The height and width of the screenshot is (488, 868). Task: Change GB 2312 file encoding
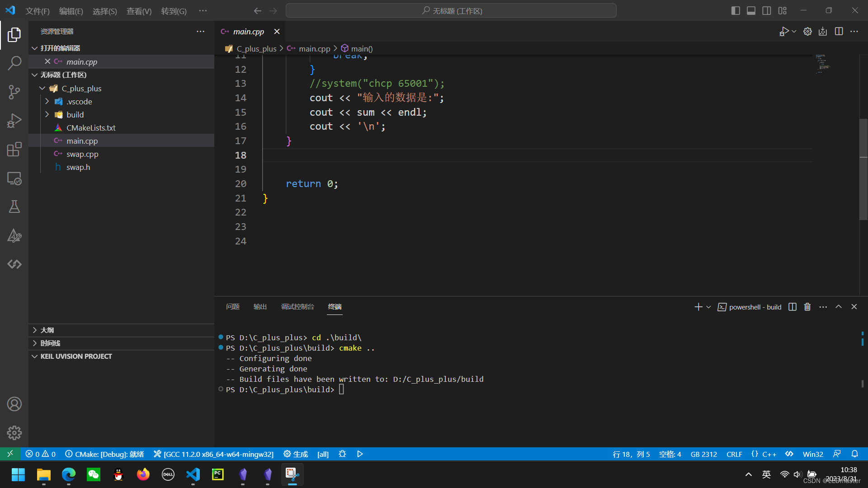pos(703,454)
